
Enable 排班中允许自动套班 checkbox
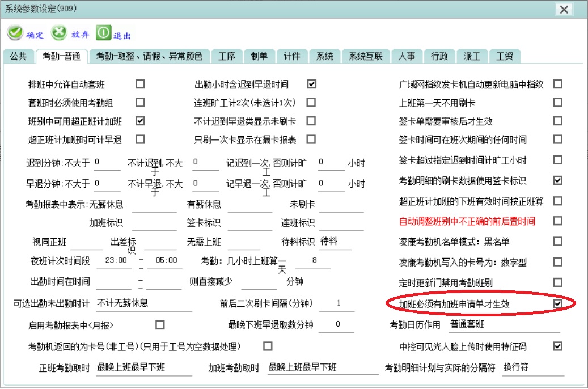click(140, 84)
